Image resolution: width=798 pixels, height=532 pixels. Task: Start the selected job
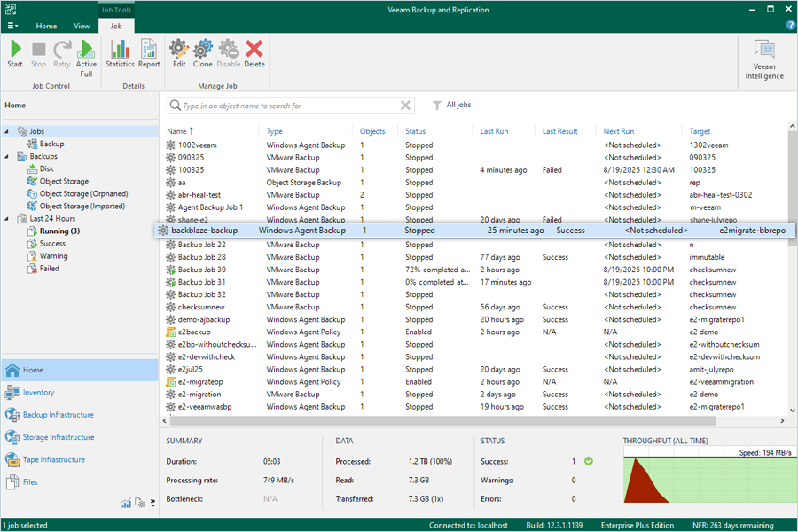tap(15, 54)
